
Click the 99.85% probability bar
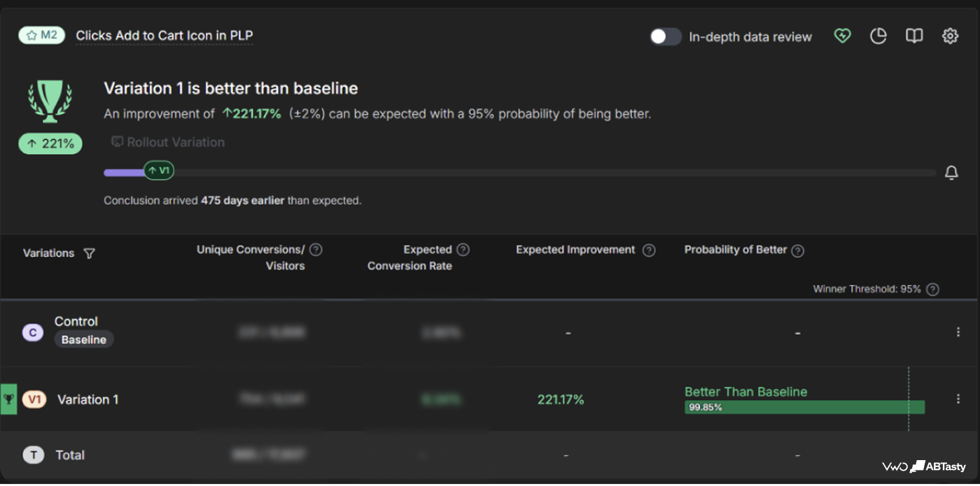[x=804, y=407]
